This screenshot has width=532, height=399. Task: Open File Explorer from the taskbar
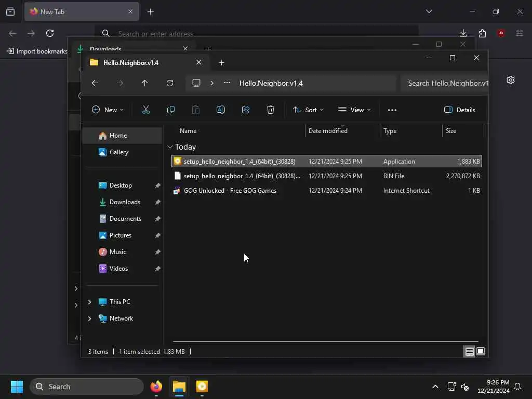(x=179, y=387)
